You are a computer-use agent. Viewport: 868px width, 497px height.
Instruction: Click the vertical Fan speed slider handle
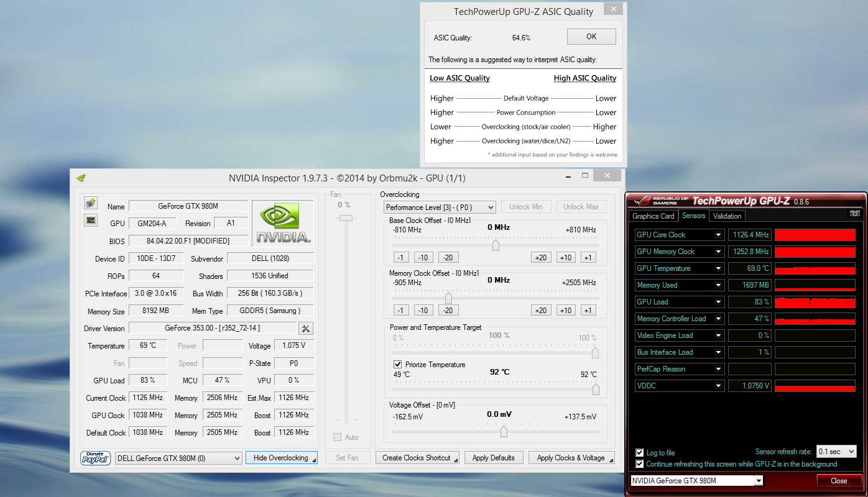click(x=346, y=217)
